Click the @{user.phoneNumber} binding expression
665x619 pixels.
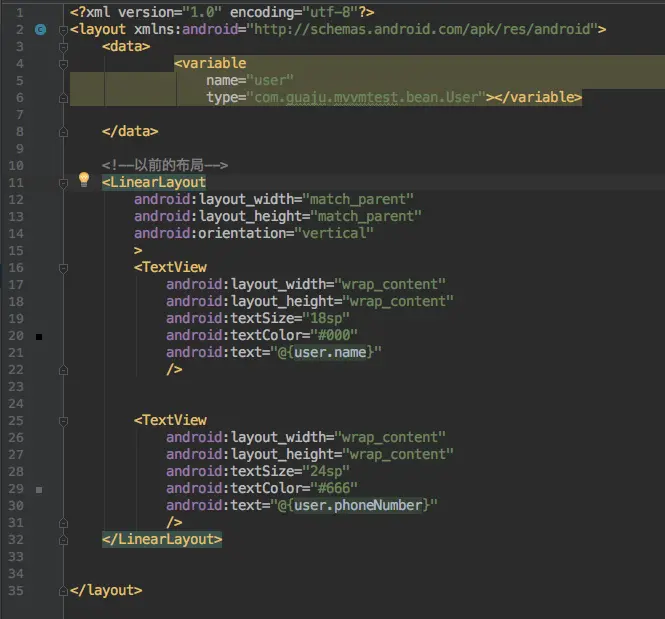click(x=354, y=505)
